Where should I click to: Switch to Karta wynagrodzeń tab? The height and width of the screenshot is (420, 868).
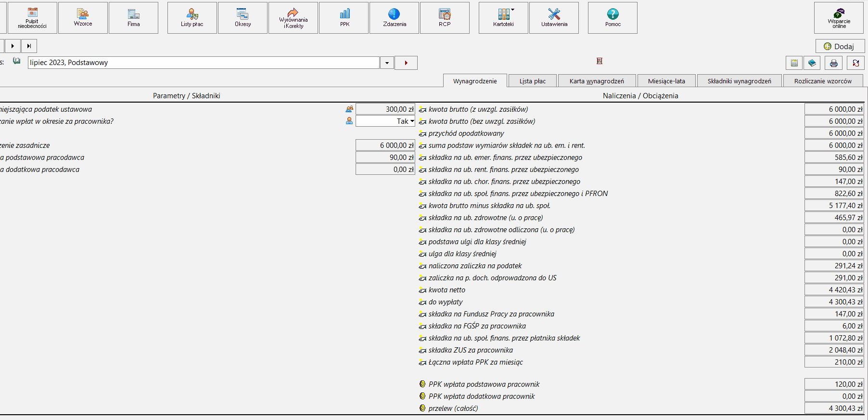(597, 81)
